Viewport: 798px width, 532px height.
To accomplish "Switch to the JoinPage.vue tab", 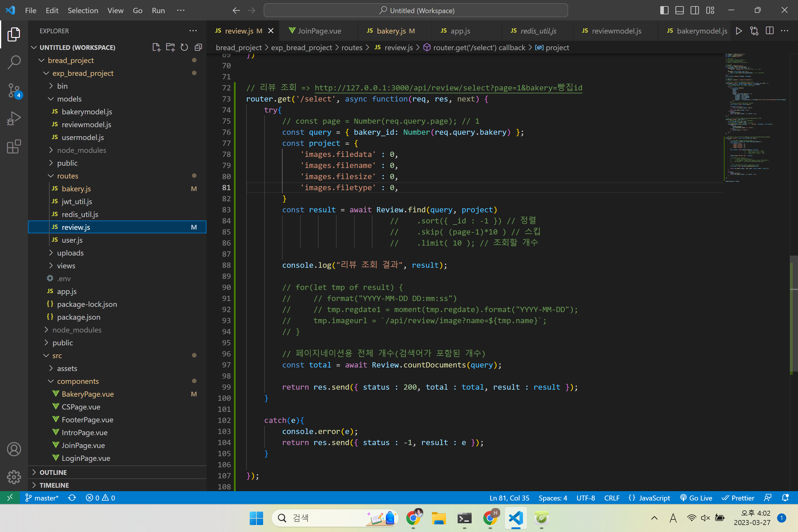I will (319, 31).
